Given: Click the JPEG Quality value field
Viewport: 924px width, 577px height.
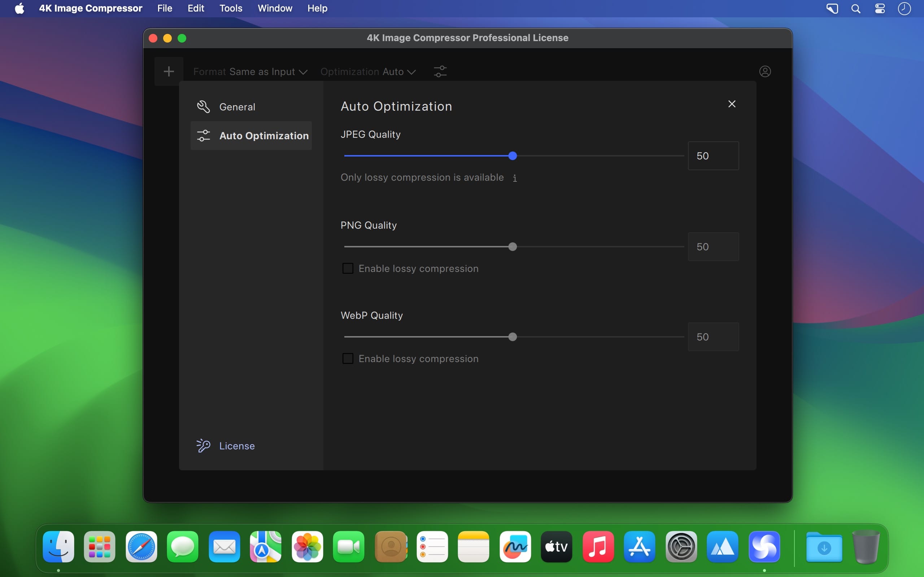Looking at the screenshot, I should [x=713, y=156].
